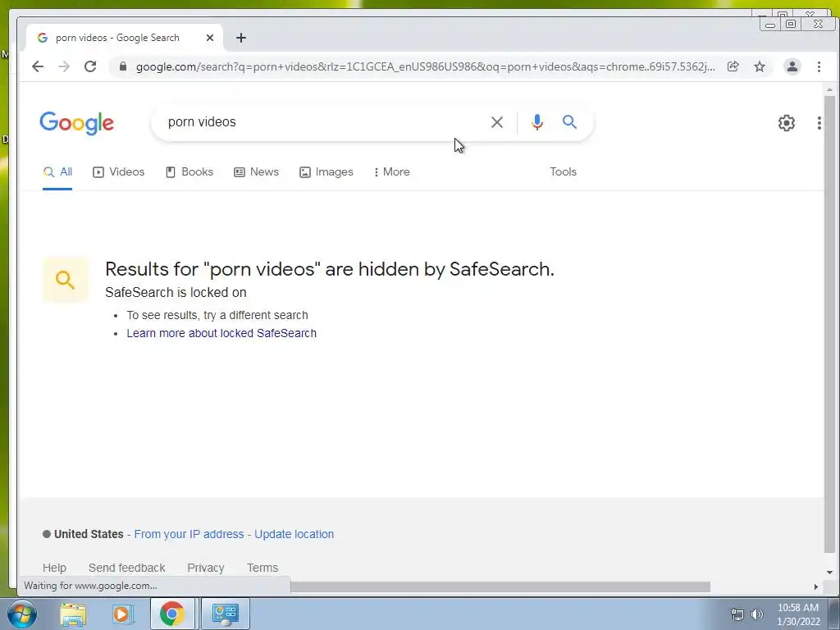Click the 'Update location' link

(x=294, y=534)
